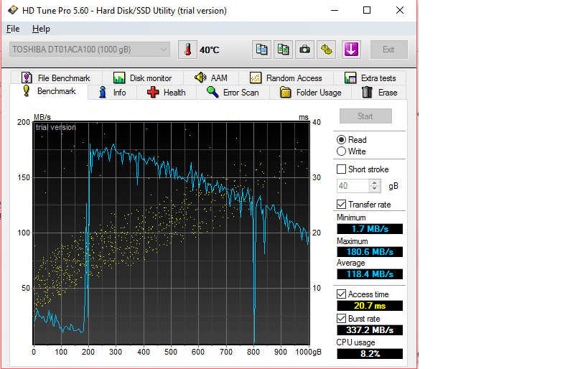This screenshot has height=369, width=588.
Task: Select the Read radio button
Action: tap(341, 140)
